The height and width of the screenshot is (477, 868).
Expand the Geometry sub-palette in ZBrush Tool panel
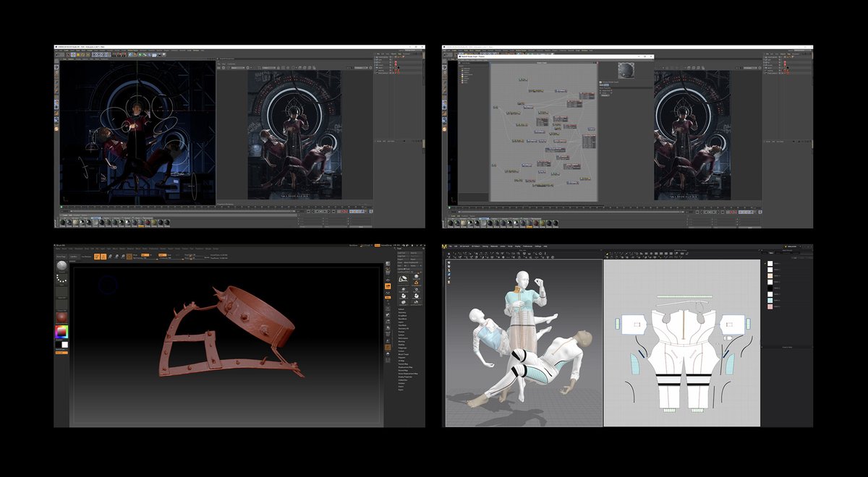pyautogui.click(x=402, y=313)
